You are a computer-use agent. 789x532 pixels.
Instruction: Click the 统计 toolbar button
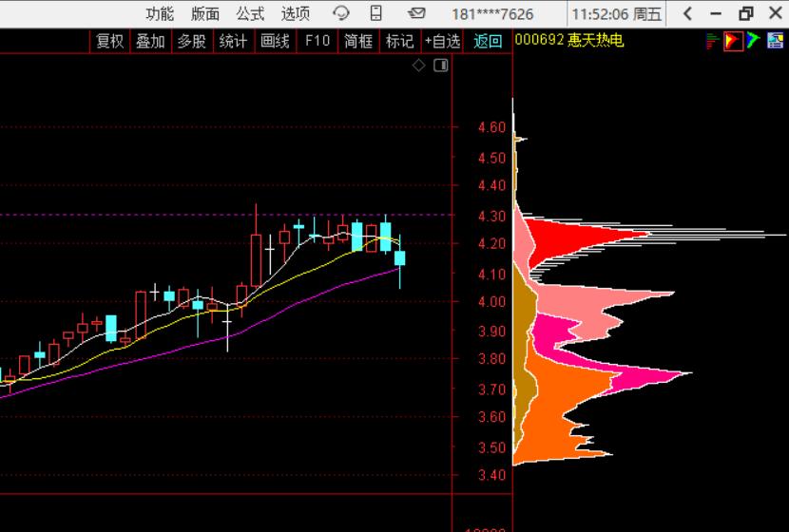(234, 41)
